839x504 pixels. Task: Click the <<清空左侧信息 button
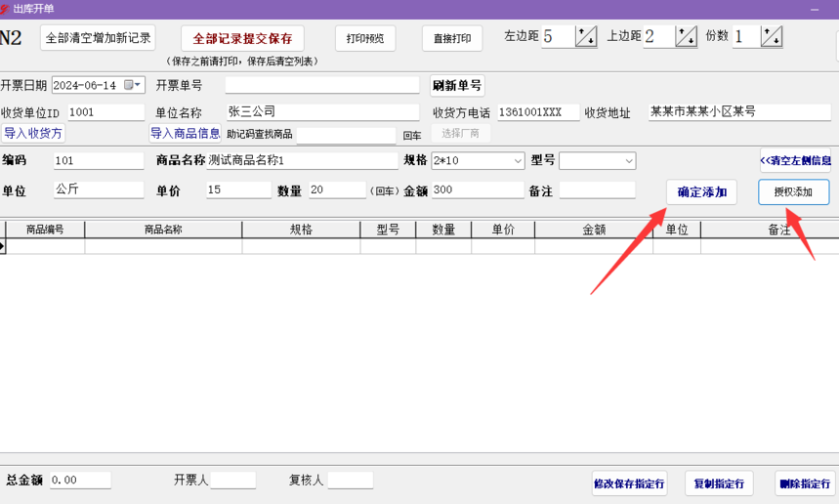click(795, 160)
